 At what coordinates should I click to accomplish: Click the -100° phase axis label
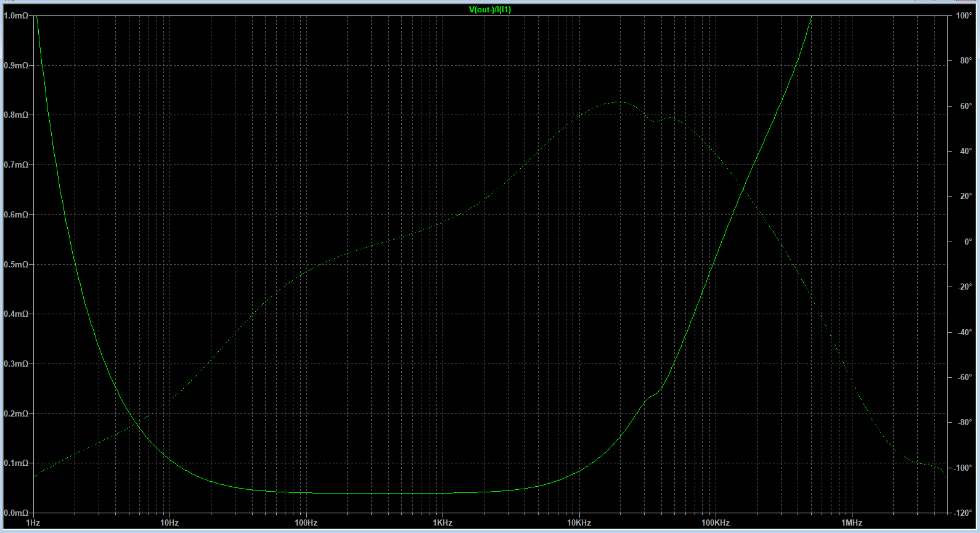click(x=963, y=468)
